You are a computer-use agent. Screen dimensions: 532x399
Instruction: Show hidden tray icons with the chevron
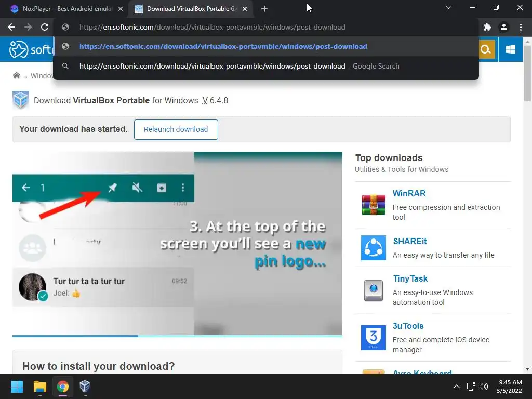[x=457, y=387]
